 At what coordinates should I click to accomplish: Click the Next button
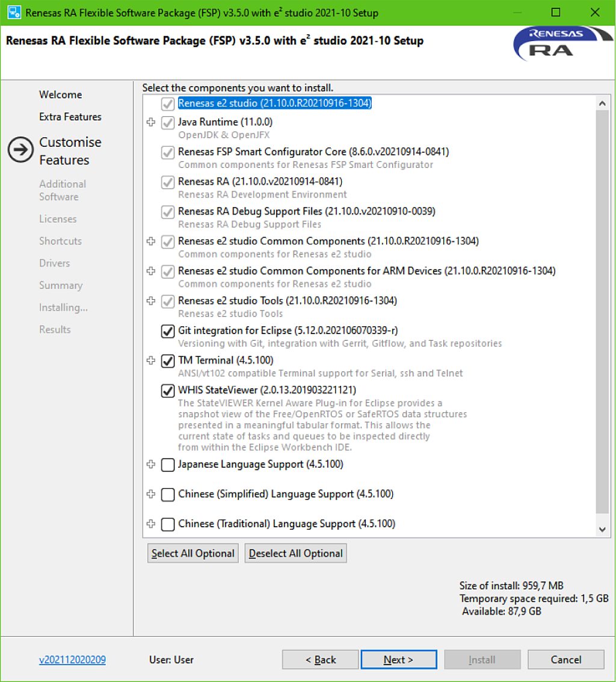[x=399, y=659]
